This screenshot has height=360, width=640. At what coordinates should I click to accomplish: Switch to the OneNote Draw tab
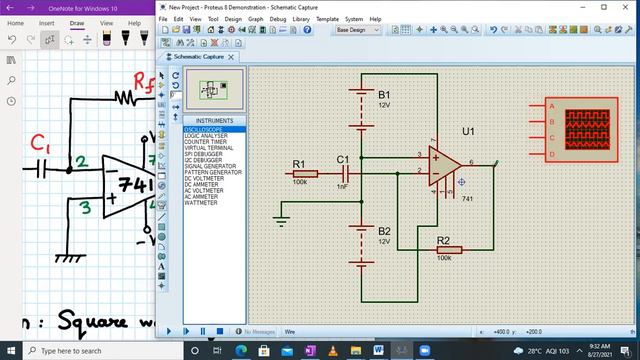coord(77,23)
